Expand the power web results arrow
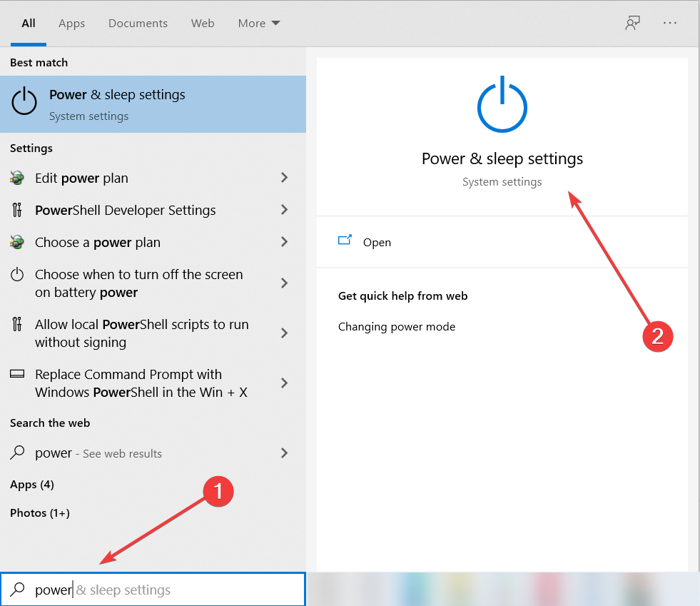 click(x=285, y=453)
